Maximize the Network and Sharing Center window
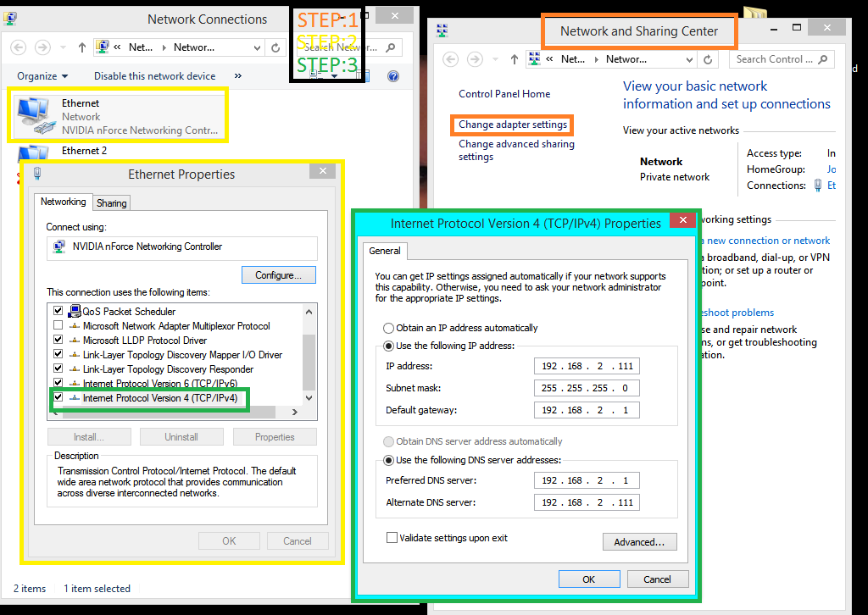The image size is (868, 615). click(x=797, y=28)
